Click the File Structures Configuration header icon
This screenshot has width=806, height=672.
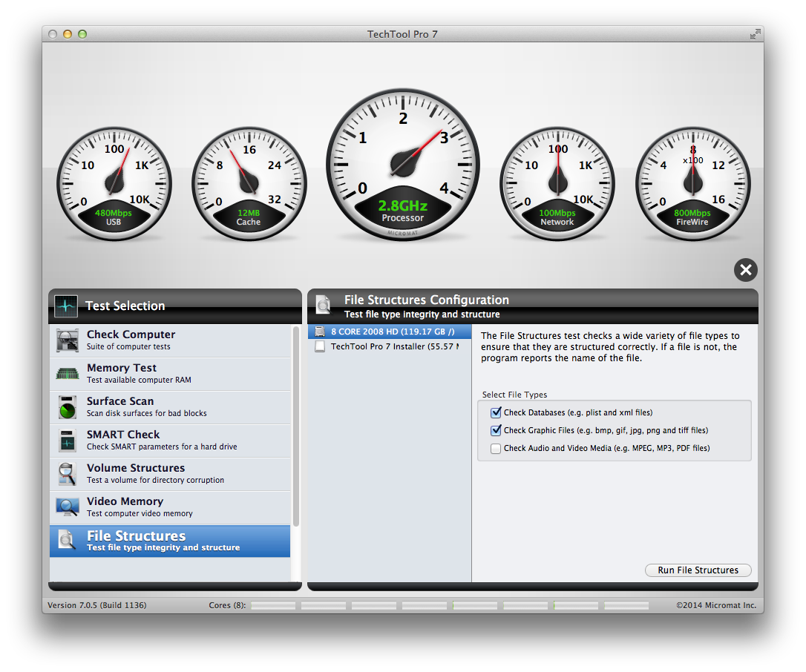[324, 305]
